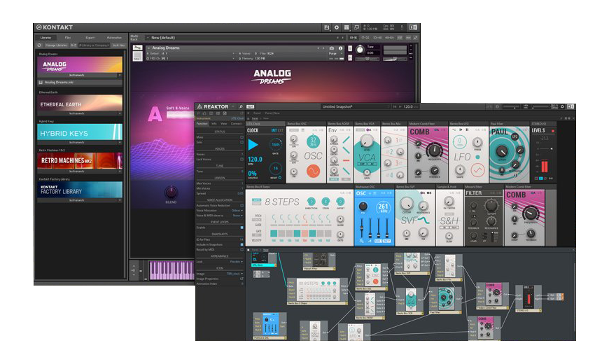
Task: Open Kontakt workspace layout icon
Action: (x=346, y=27)
